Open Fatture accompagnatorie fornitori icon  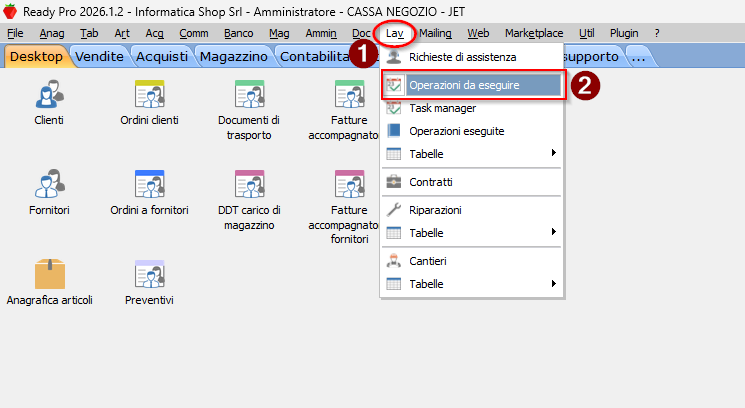[x=349, y=185]
